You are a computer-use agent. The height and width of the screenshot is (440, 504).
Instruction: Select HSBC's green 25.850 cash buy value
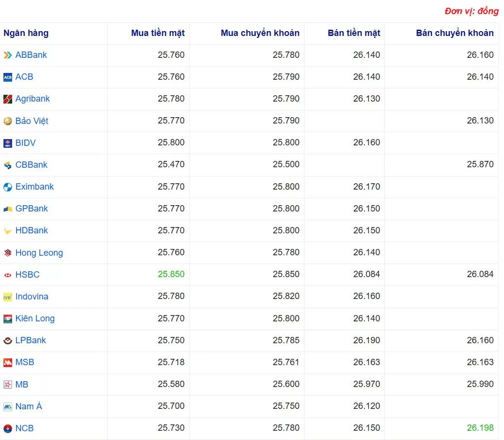tap(171, 274)
